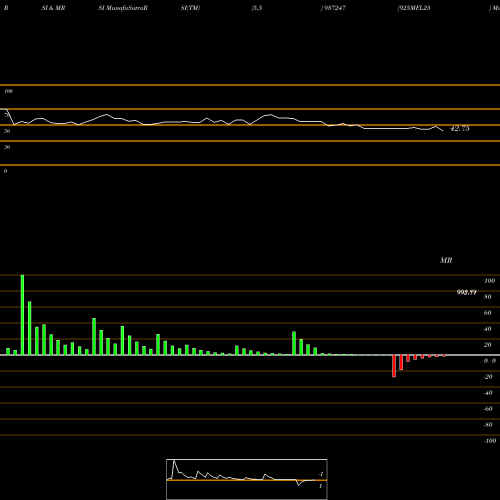Click the -1 label in mini chart
500x500 pixels.
(321, 474)
